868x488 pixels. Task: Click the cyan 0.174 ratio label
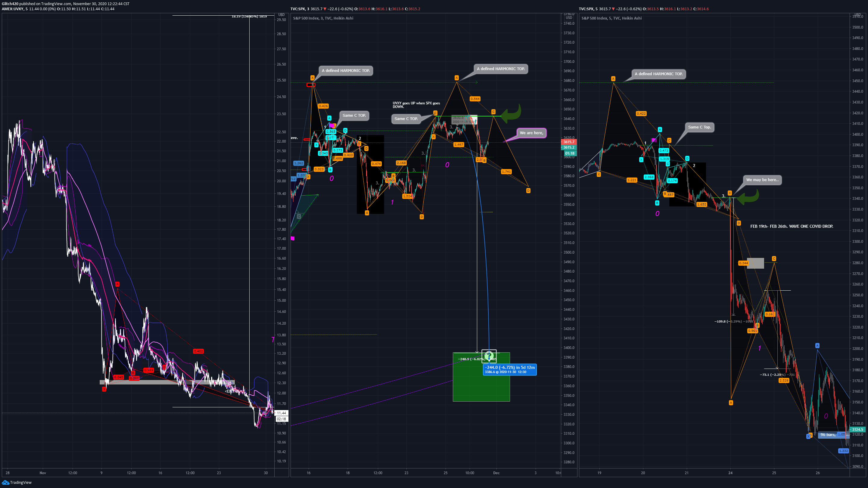point(672,181)
